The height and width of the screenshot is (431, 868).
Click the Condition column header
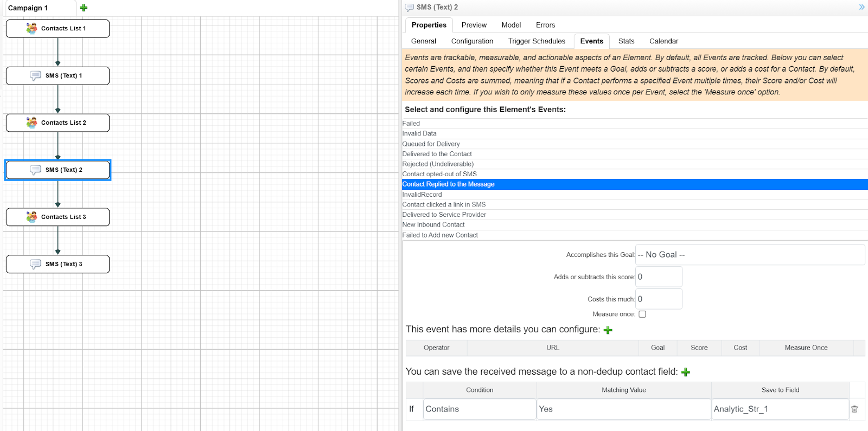click(x=480, y=390)
